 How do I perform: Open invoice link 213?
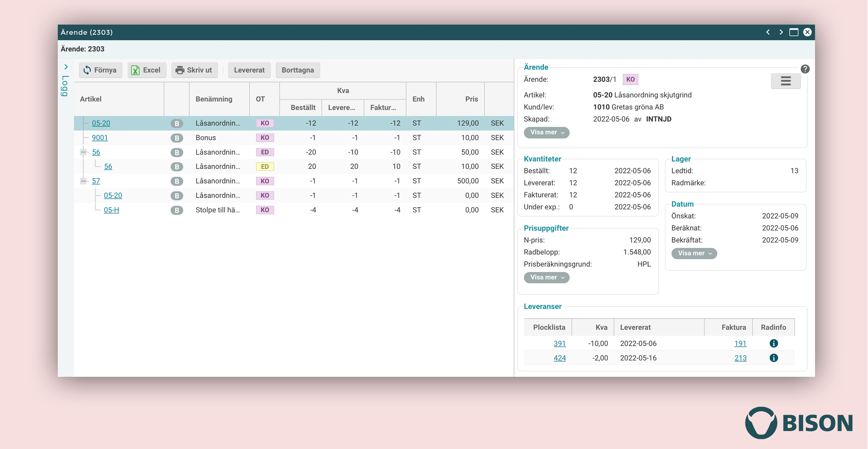click(x=740, y=358)
